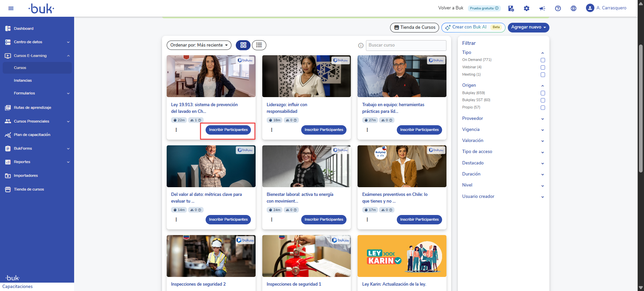This screenshot has width=644, height=291.
Task: Click the Prueba gratuita badge
Action: point(484,8)
